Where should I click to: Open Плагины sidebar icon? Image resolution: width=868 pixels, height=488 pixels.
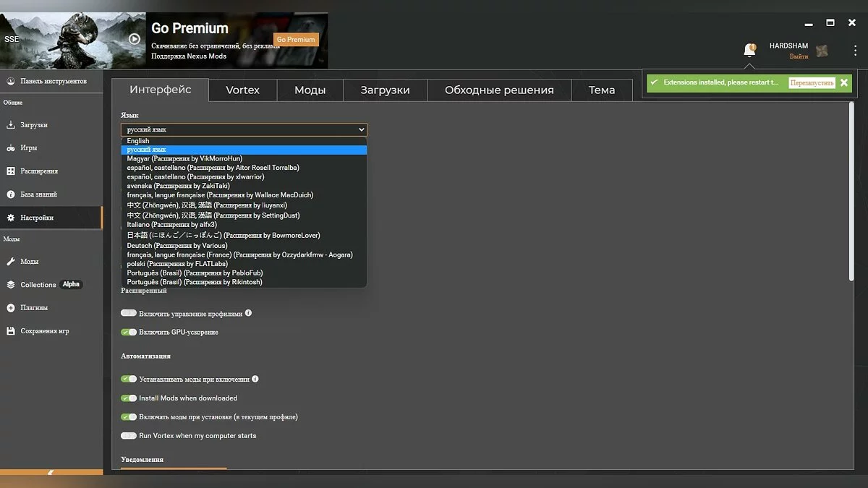(11, 308)
